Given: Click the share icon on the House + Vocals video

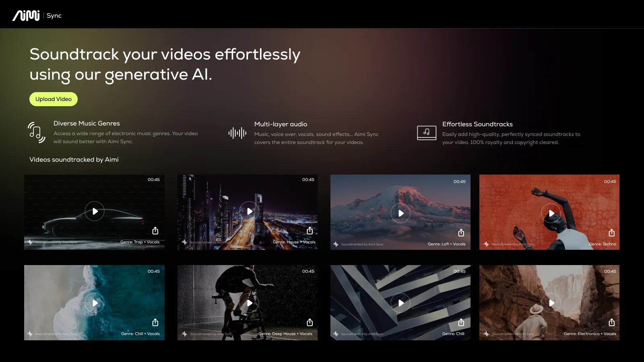Looking at the screenshot, I should click(310, 230).
